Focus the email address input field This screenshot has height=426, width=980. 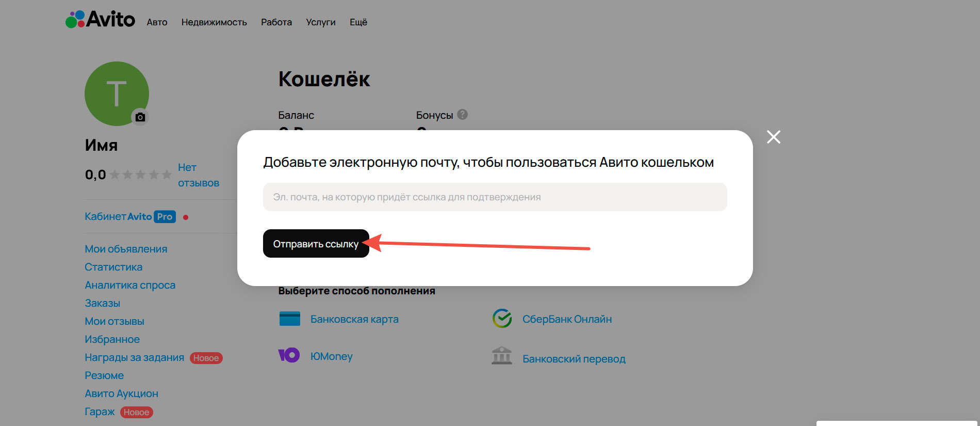495,197
